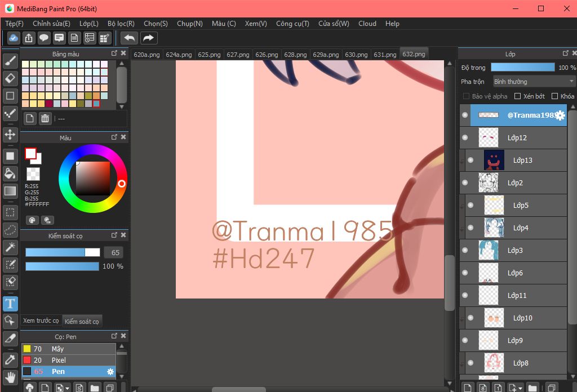Viewport: 577px width, 392px height.
Task: Open settings gear for Pen brush
Action: (x=110, y=372)
